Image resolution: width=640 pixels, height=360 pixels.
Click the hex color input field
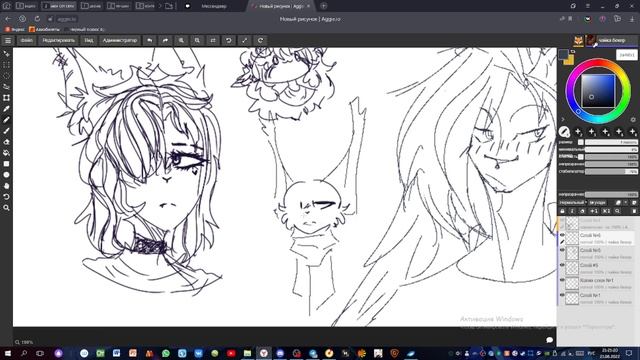click(x=627, y=55)
